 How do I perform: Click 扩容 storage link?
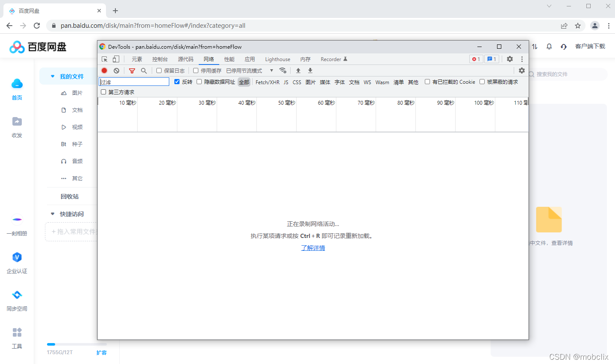[102, 352]
